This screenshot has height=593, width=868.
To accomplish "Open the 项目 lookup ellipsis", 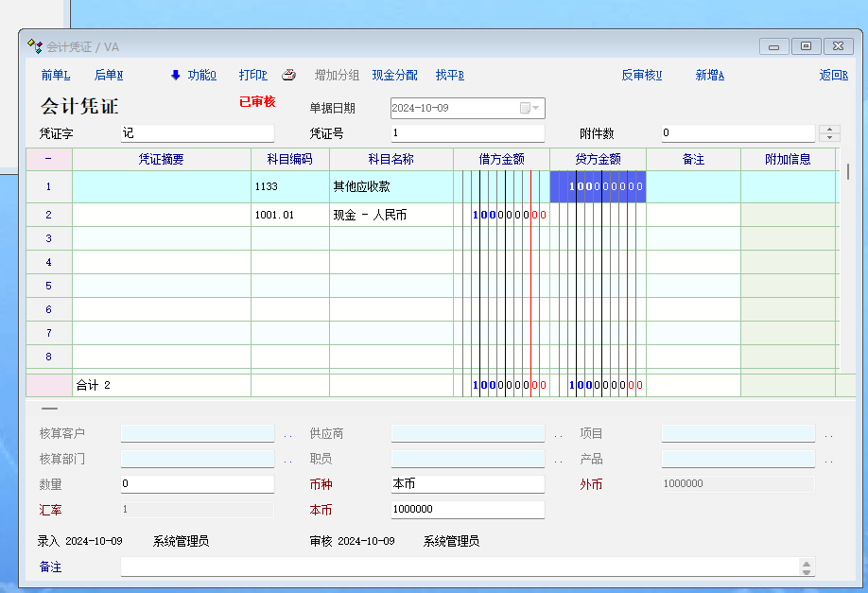I will (828, 435).
